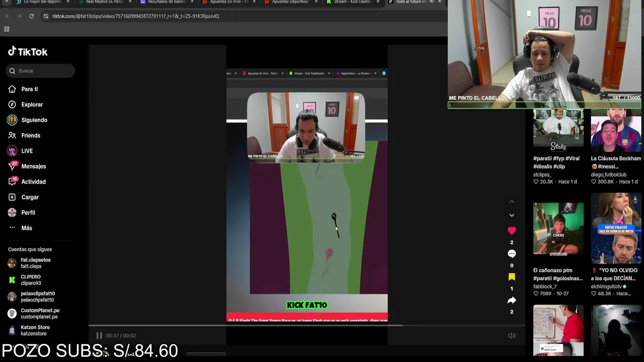Click Cuentas que sigues heading
The image size is (644, 362).
[x=30, y=249]
